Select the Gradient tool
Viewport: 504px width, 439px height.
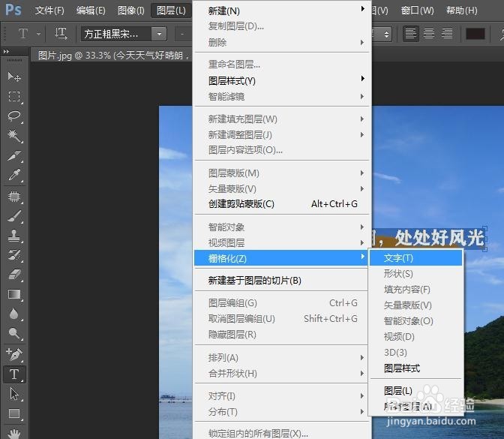pos(14,295)
